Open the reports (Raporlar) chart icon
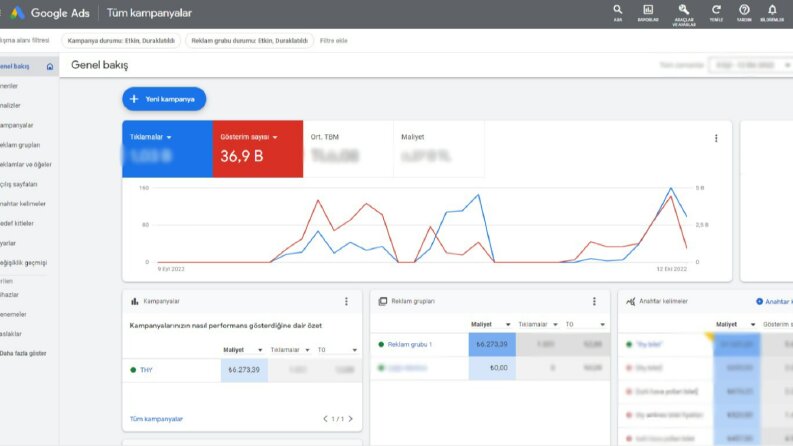Viewport: 793px width, 446px height. [648, 10]
